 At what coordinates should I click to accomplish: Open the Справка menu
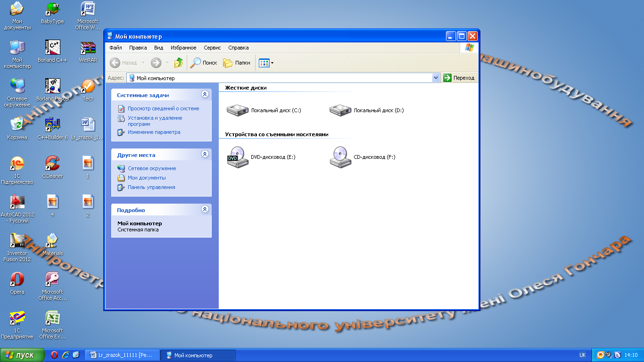pyautogui.click(x=239, y=48)
